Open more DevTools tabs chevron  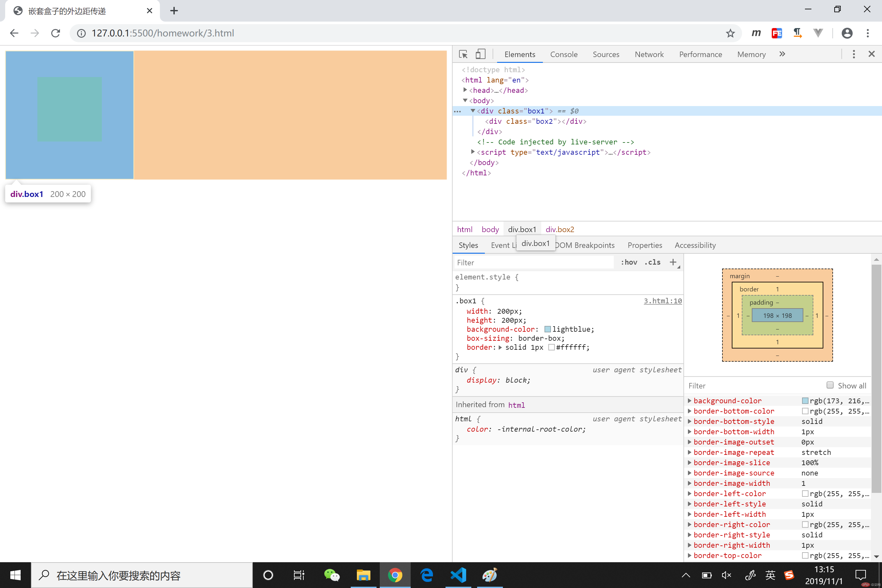[782, 54]
